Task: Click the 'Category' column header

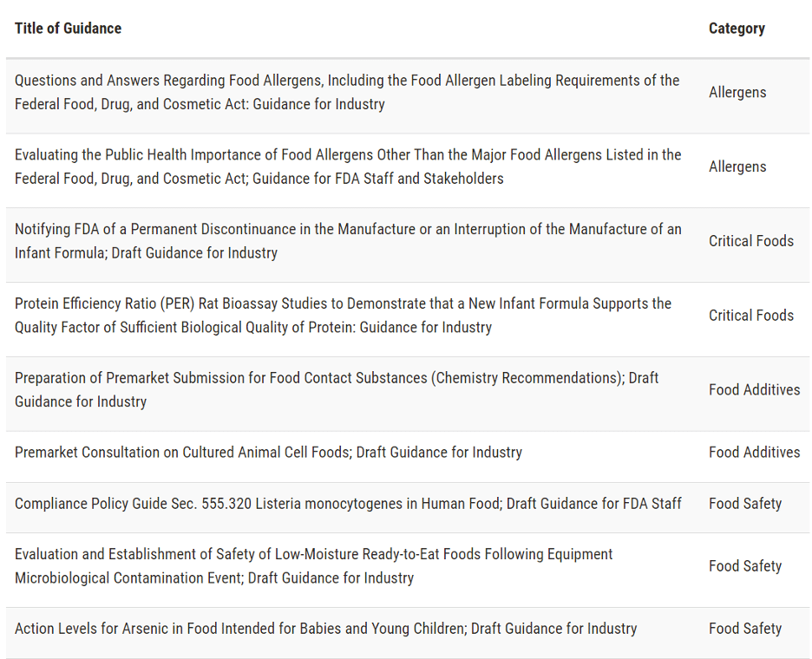Action: pyautogui.click(x=737, y=29)
